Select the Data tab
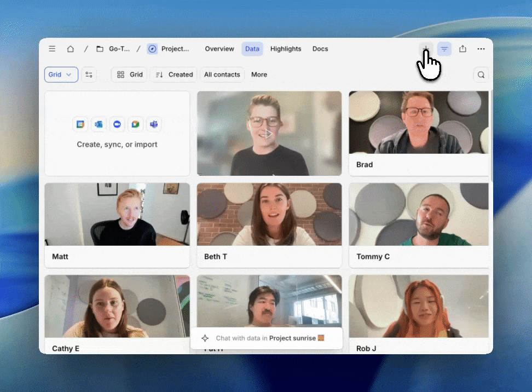 pos(252,49)
